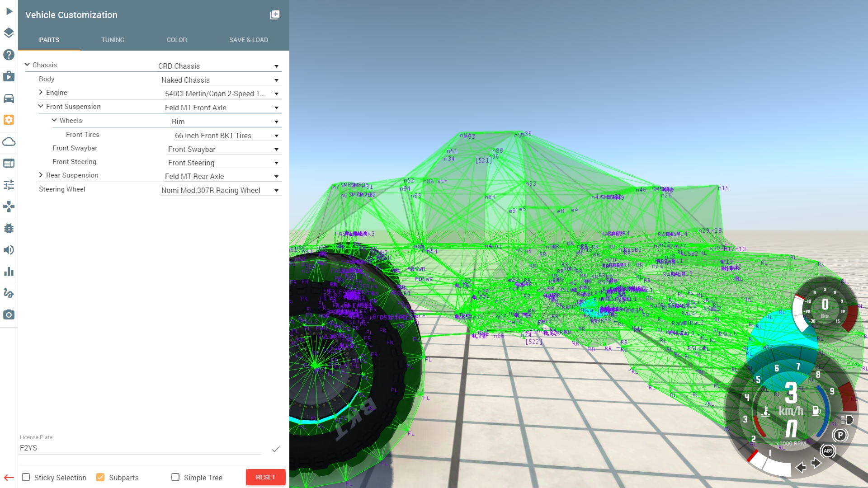
Task: Click the ABS indicator on tachometer
Action: click(x=828, y=451)
